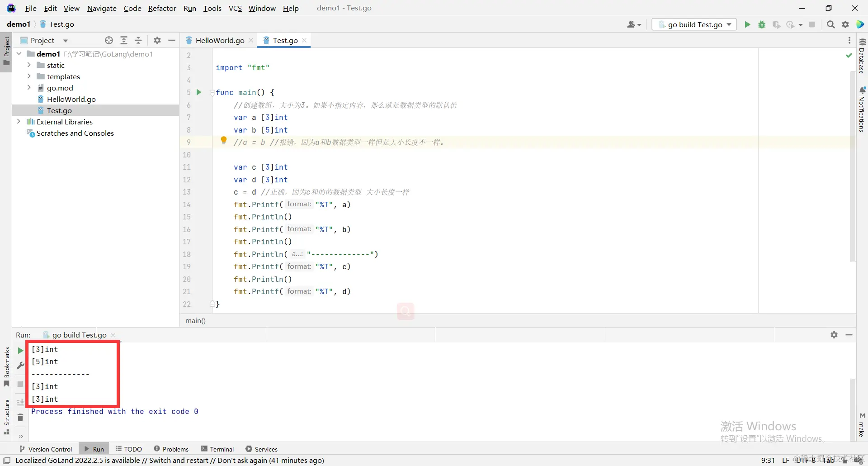Click the Run tool window button
The width and height of the screenshot is (868, 466).
coord(94,449)
